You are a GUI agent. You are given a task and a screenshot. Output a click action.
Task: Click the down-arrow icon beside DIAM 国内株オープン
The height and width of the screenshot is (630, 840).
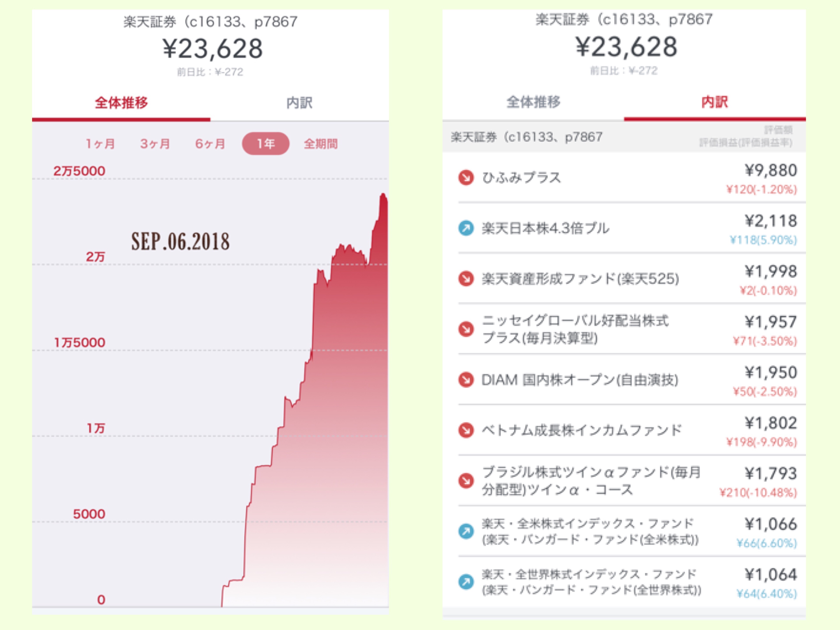pyautogui.click(x=466, y=379)
